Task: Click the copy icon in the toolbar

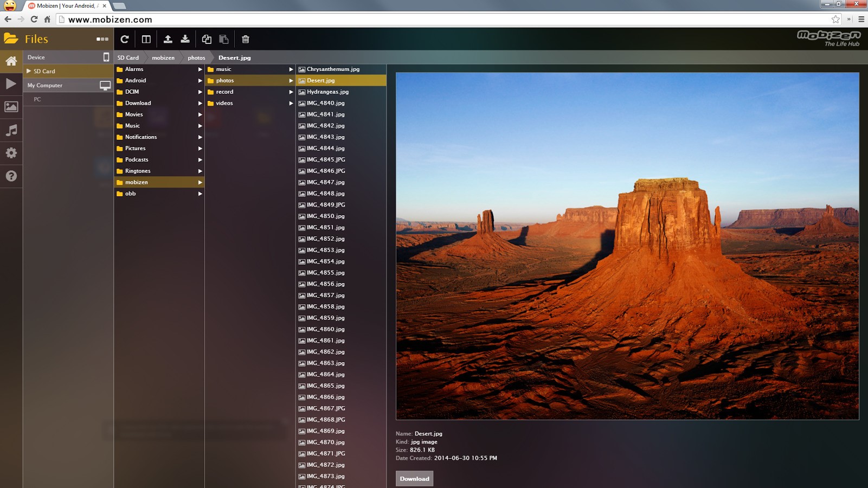Action: coord(207,39)
